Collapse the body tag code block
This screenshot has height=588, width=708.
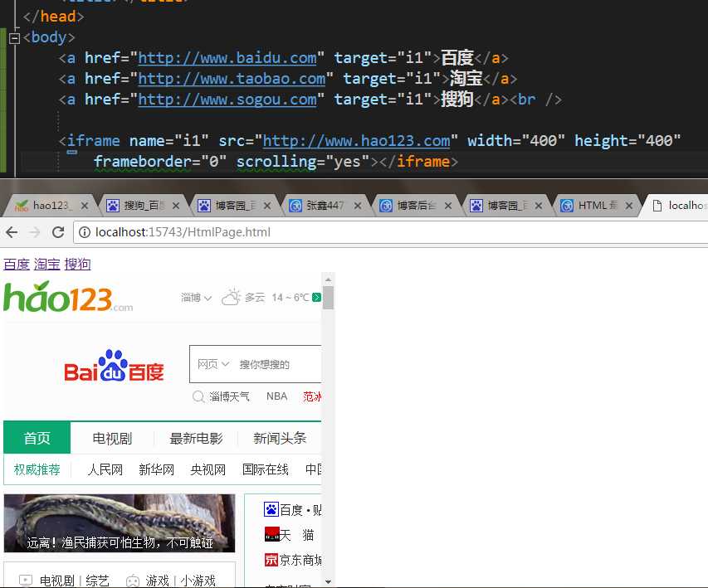pos(14,39)
